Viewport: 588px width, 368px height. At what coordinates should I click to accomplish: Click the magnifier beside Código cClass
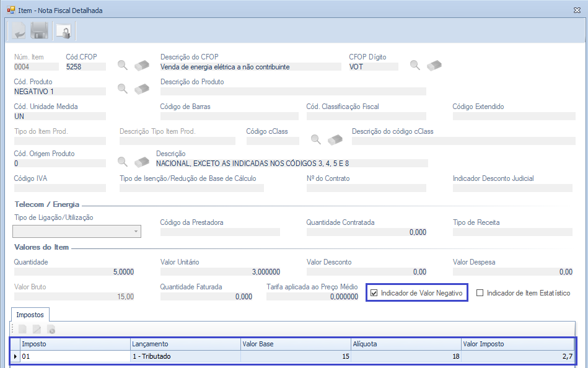pyautogui.click(x=316, y=139)
